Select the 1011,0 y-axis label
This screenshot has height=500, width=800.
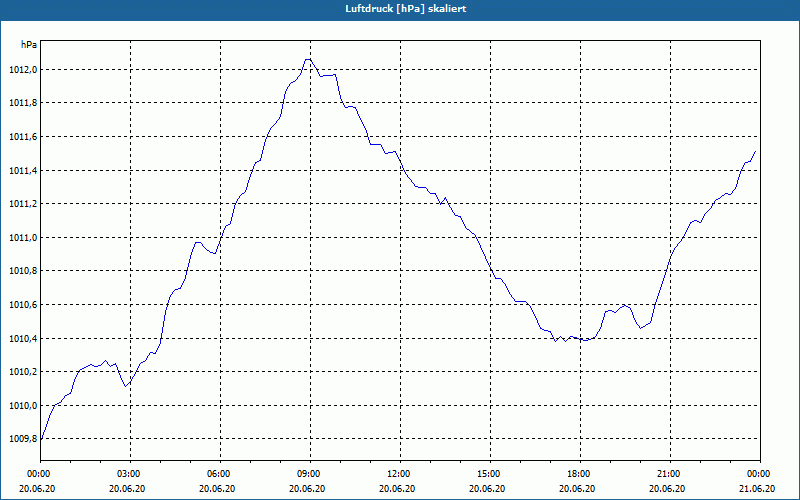(x=23, y=238)
